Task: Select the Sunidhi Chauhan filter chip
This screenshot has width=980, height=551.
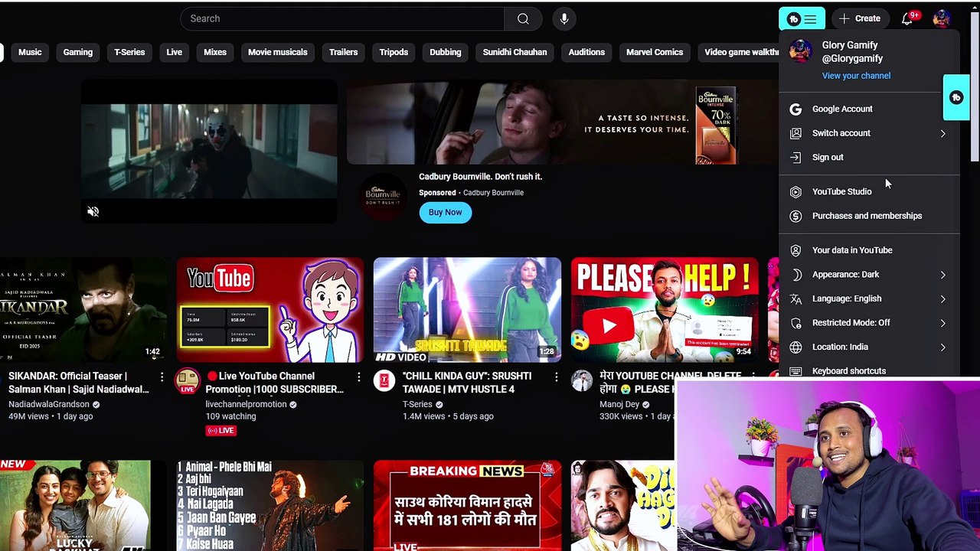Action: click(x=514, y=52)
